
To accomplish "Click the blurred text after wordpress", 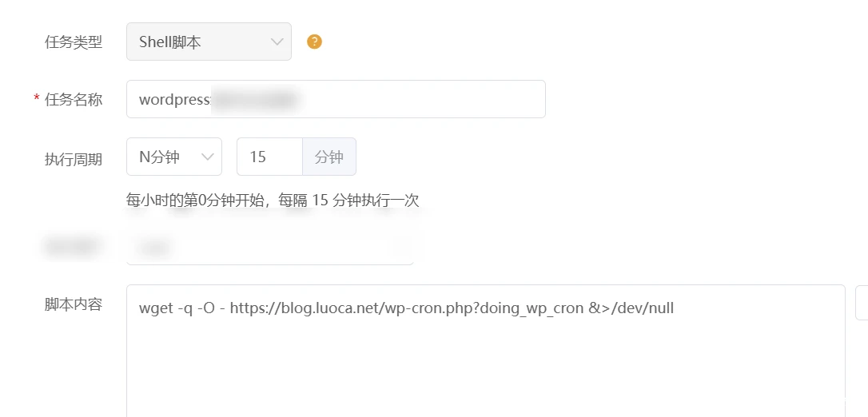I will (254, 100).
